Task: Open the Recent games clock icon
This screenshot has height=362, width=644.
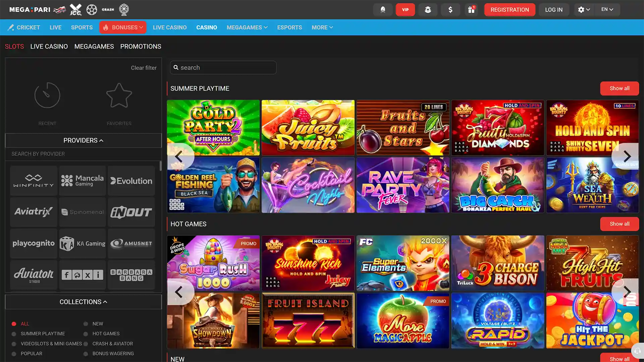Action: pyautogui.click(x=47, y=96)
